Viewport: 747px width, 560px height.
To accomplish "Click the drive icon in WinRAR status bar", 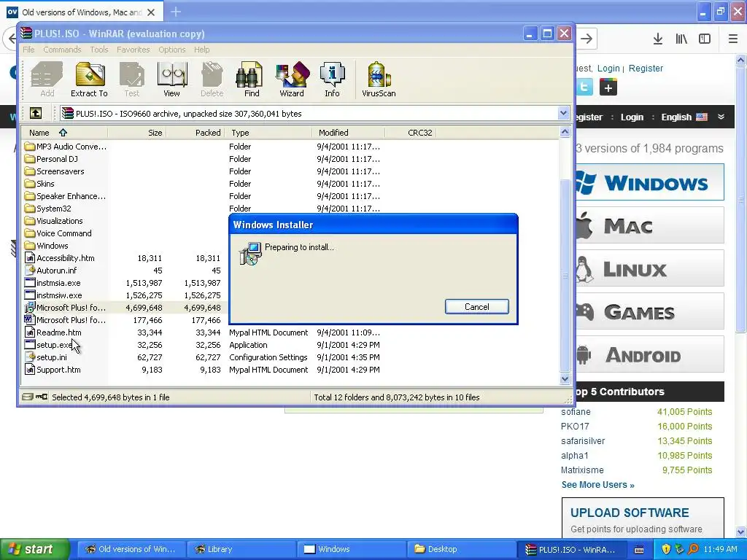I will point(28,397).
